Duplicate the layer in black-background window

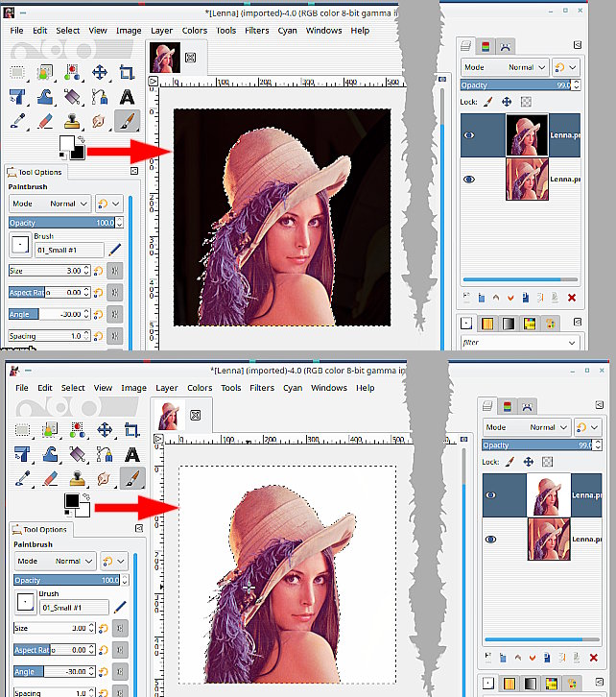pyautogui.click(x=526, y=298)
